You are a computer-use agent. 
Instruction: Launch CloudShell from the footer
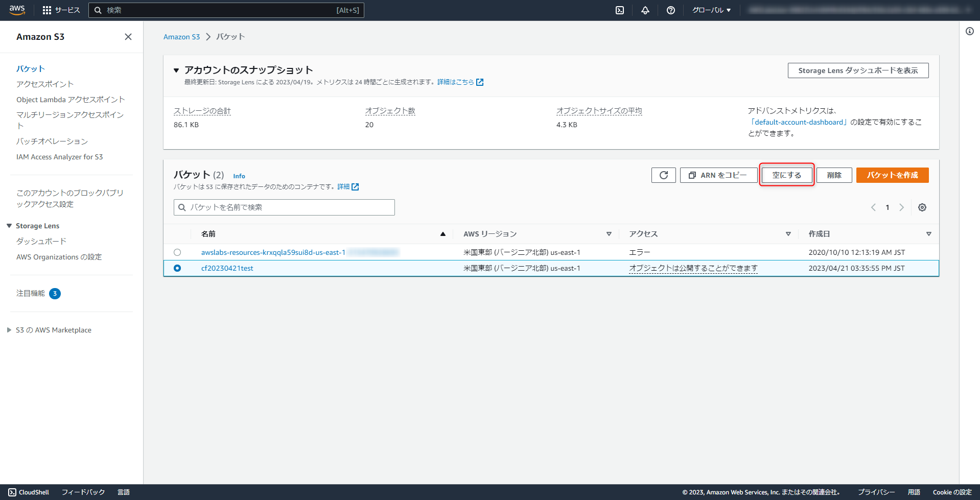coord(29,492)
